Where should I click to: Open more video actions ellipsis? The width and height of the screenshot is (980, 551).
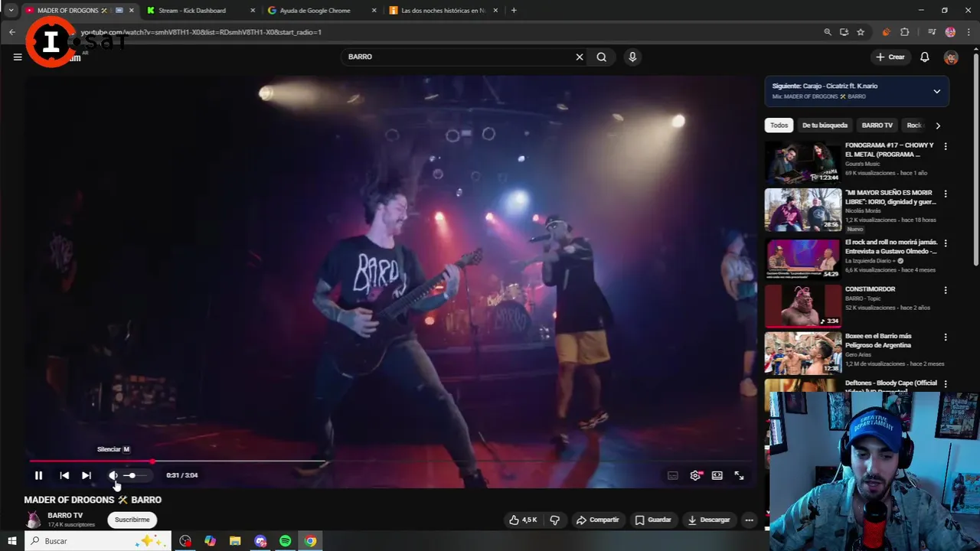tap(750, 520)
